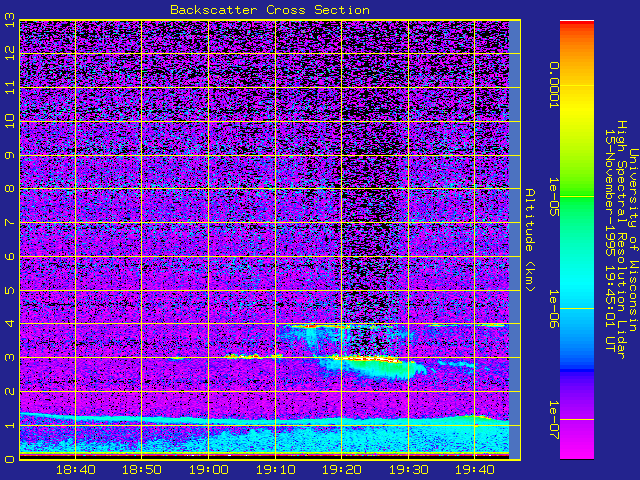640x480 pixels.
Task: Click altitude label 6 on left axis
Action: (10, 256)
